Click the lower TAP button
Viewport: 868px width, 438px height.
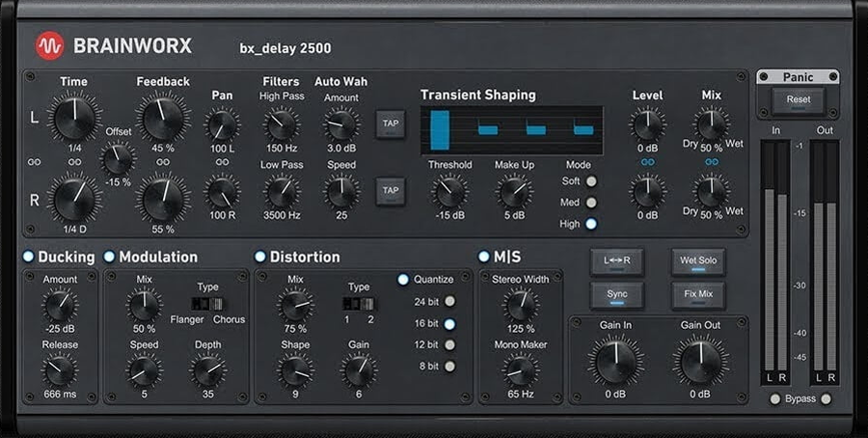391,191
